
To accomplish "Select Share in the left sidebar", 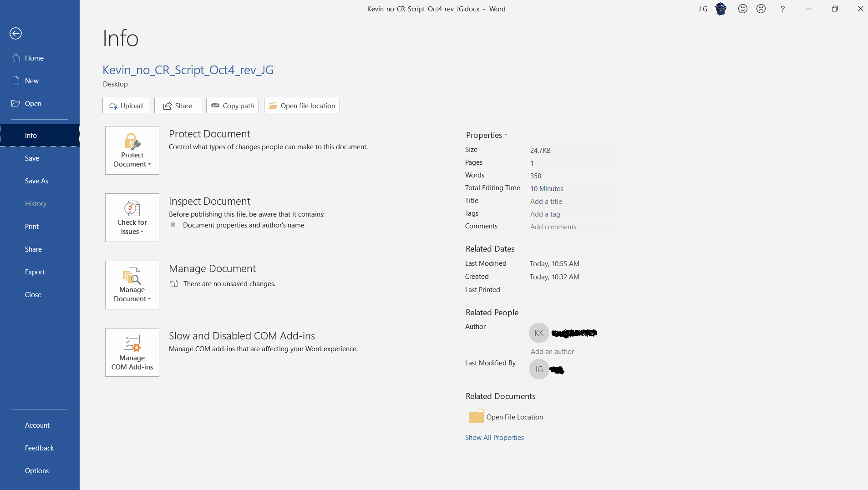I will click(x=40, y=249).
